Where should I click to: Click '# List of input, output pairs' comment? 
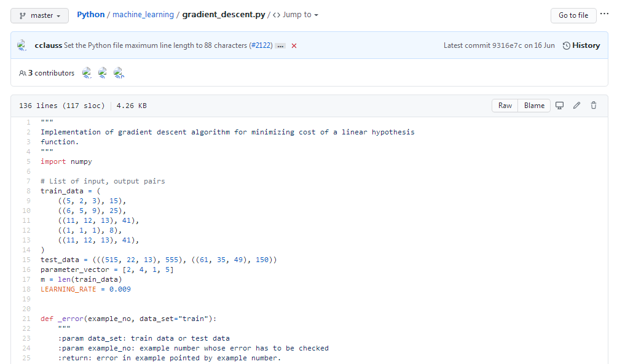[x=103, y=181]
